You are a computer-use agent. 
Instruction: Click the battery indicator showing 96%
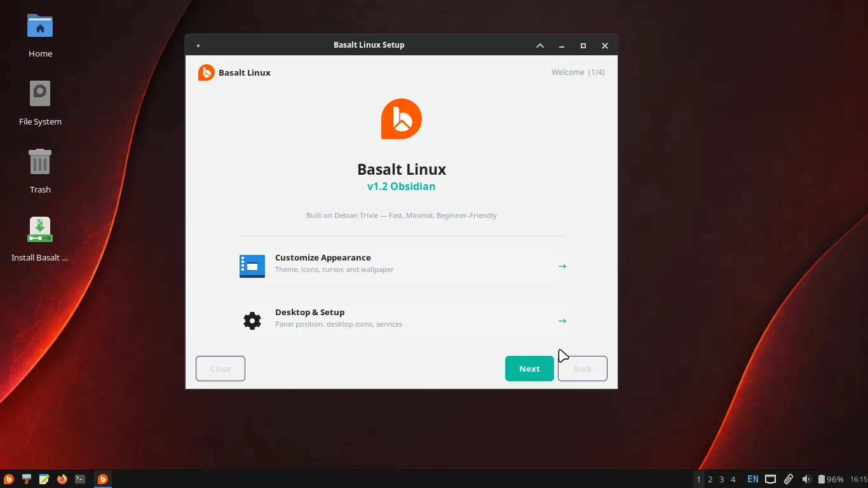coord(831,479)
